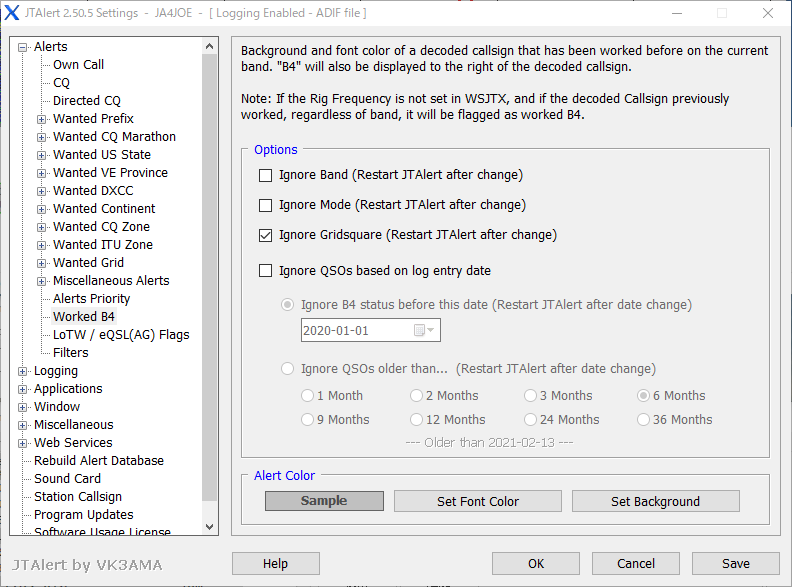Image resolution: width=792 pixels, height=587 pixels.
Task: Expand the Window tree node
Action: pos(22,407)
